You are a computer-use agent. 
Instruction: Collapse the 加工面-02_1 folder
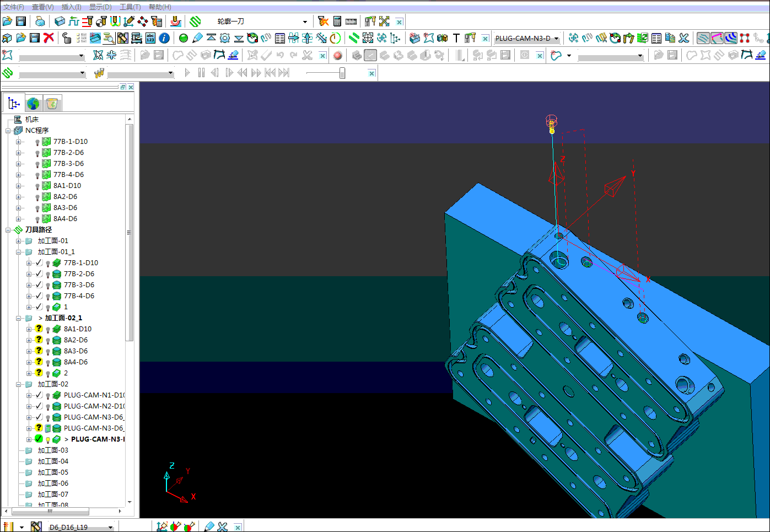pos(19,318)
